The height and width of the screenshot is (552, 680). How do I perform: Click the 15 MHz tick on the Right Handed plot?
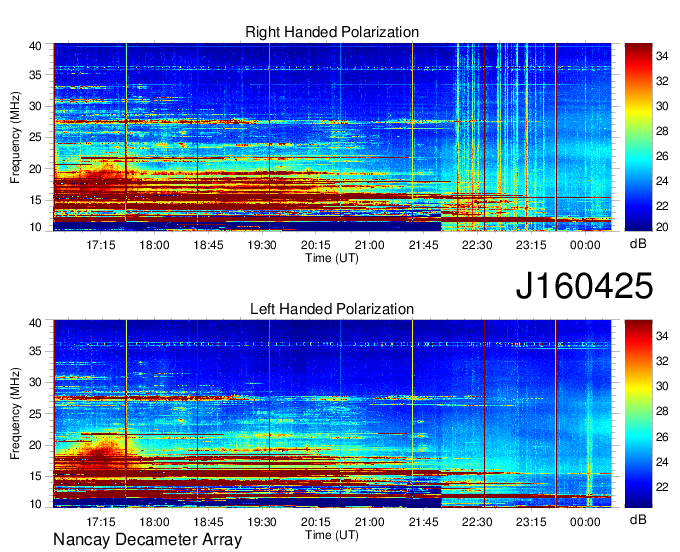[36, 200]
